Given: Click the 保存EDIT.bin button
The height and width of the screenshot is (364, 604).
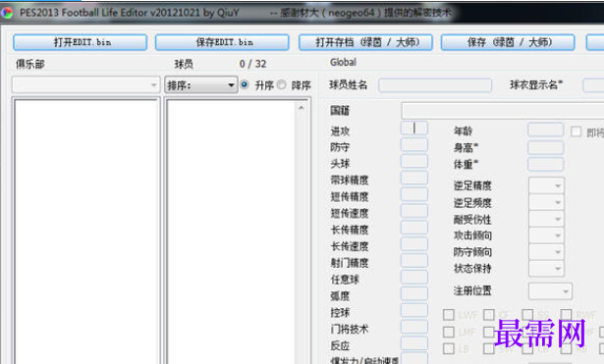Looking at the screenshot, I should click(x=222, y=42).
